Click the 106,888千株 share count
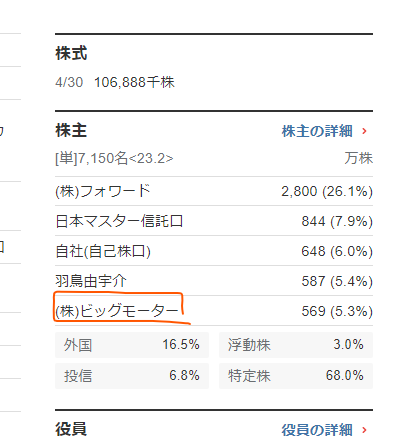The width and height of the screenshot is (402, 444). pyautogui.click(x=134, y=82)
